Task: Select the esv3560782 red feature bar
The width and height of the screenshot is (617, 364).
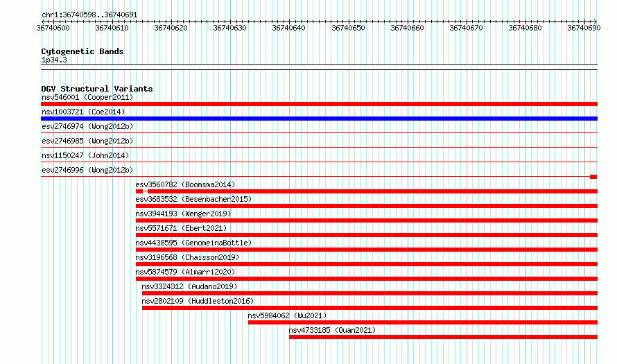Action: pos(367,191)
